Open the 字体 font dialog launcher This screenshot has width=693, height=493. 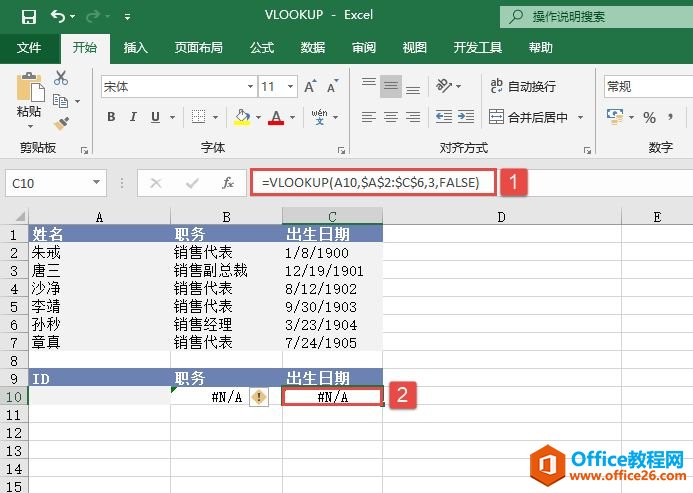(x=341, y=151)
